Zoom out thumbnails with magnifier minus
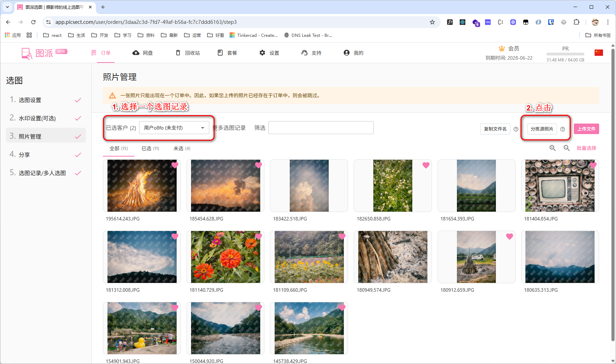 coord(566,148)
